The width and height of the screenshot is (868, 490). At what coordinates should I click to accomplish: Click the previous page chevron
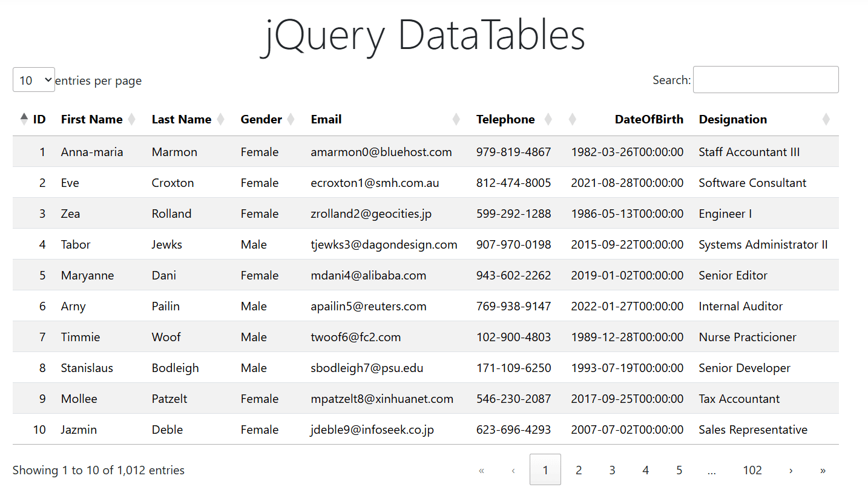coord(513,469)
